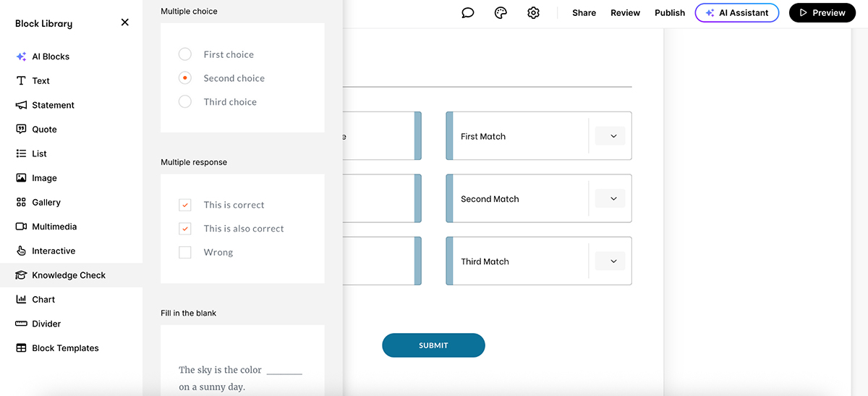Open the Knowledge Check category

pyautogui.click(x=69, y=275)
